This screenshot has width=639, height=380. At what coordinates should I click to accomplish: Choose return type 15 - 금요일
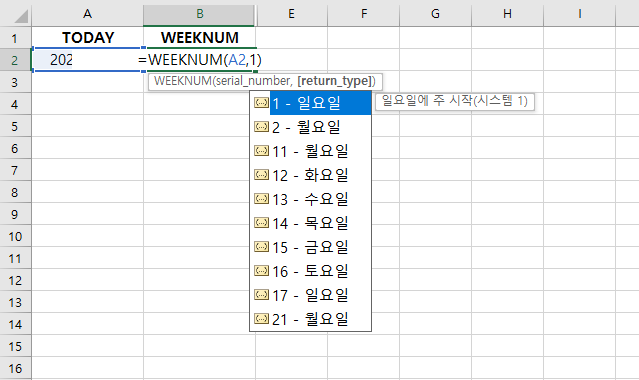311,247
